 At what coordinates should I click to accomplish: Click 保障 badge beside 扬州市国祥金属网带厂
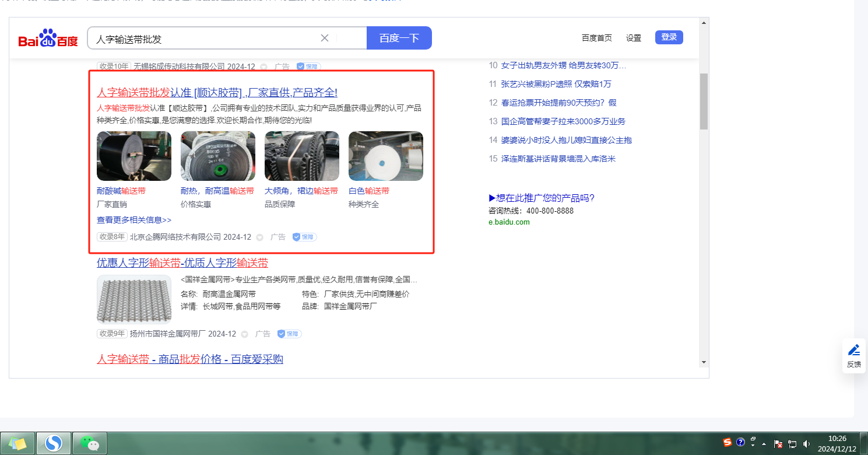(x=289, y=334)
